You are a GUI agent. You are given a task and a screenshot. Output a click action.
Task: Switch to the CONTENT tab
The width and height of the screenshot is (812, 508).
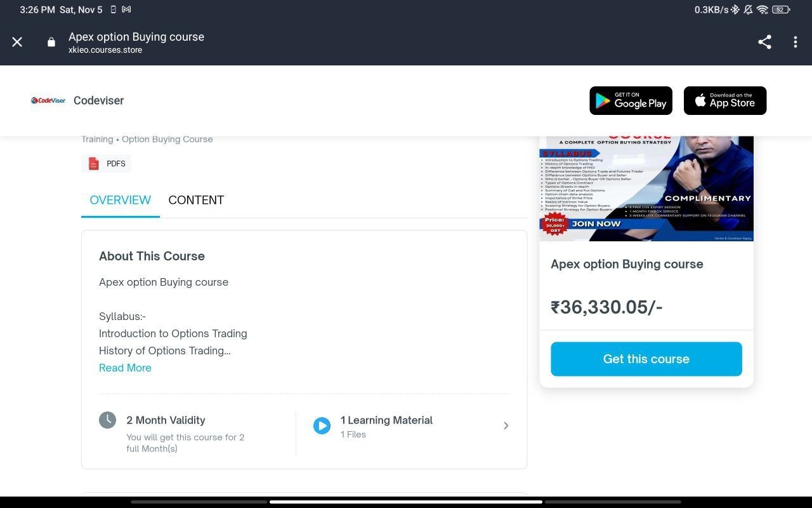click(x=196, y=200)
